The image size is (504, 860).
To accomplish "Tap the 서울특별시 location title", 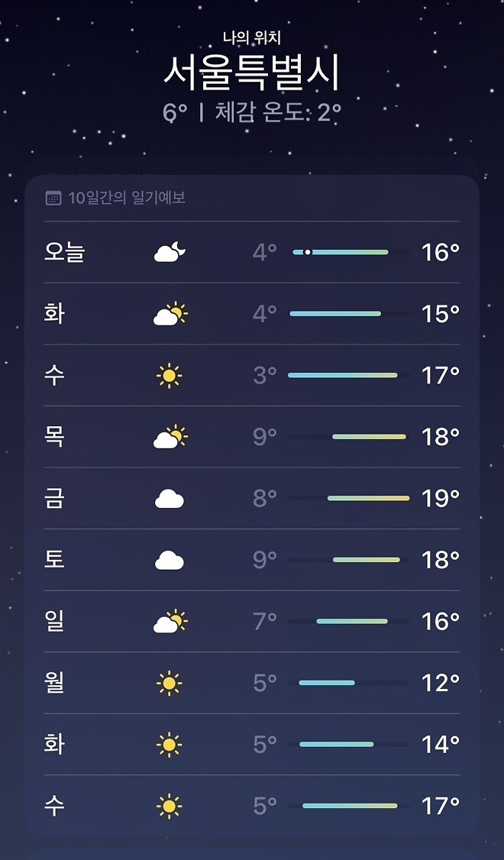I will (x=252, y=73).
